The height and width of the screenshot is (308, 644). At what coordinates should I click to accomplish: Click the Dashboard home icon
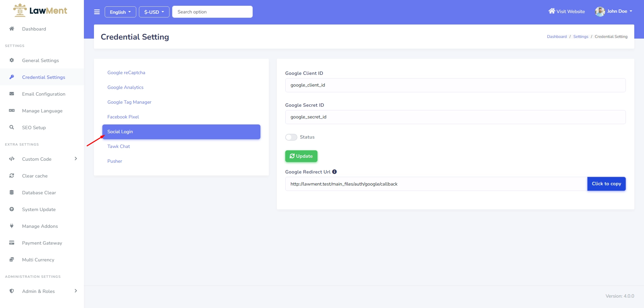click(12, 29)
